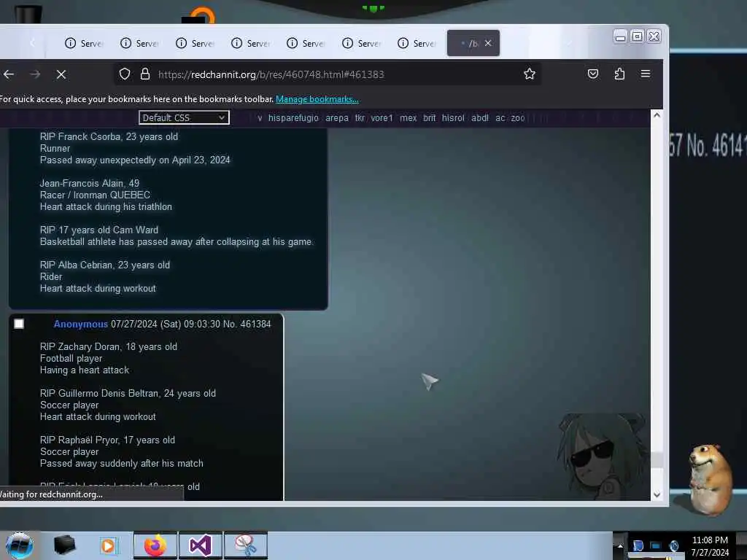Open the Windows Start button
This screenshot has height=560, width=747.
click(19, 545)
